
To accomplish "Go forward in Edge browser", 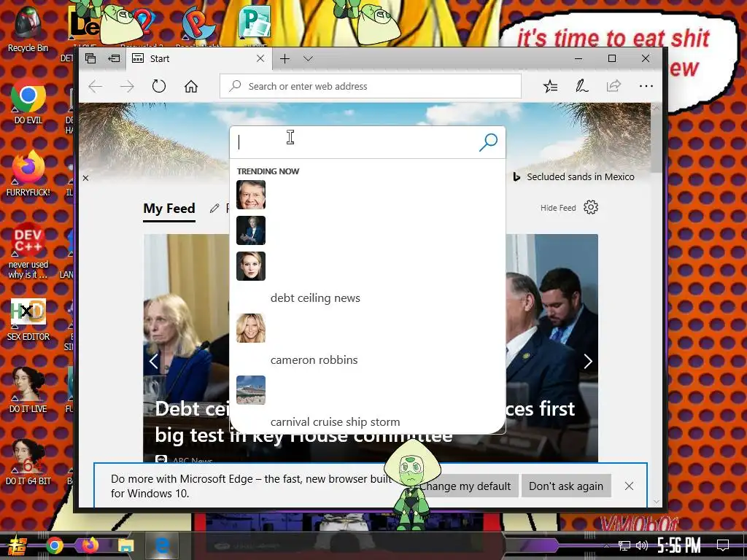I will point(127,86).
